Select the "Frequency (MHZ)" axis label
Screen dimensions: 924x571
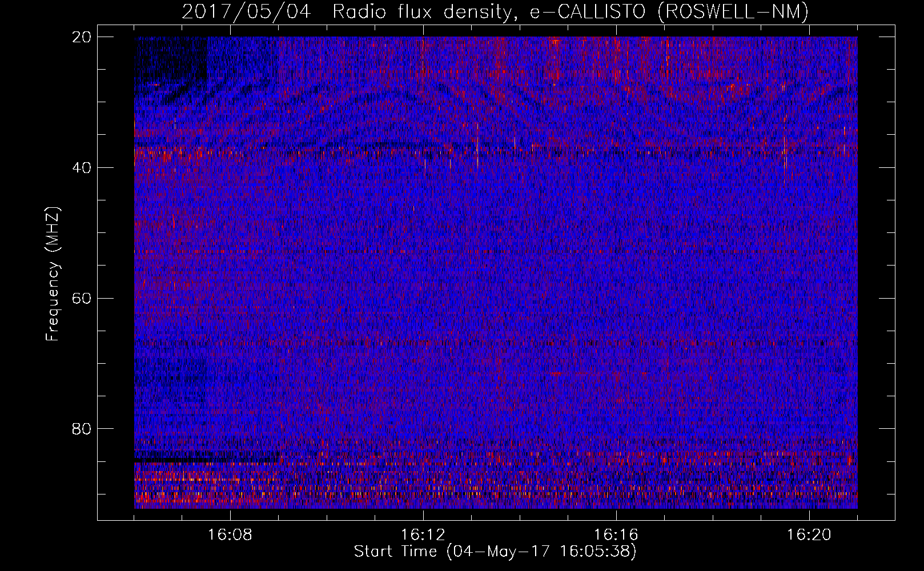click(x=53, y=274)
